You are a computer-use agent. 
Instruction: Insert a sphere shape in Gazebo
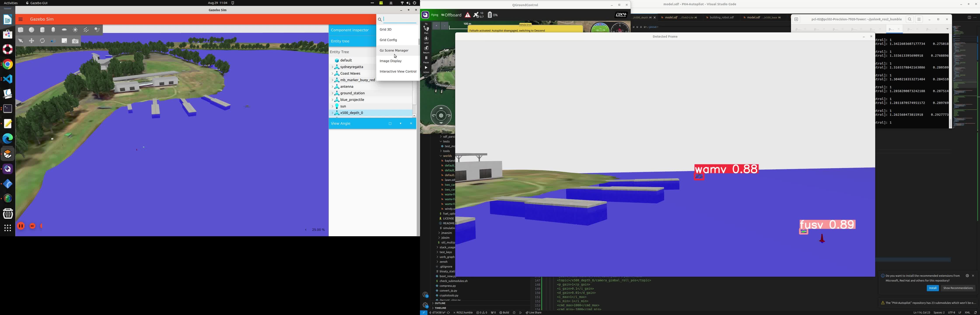pyautogui.click(x=31, y=30)
